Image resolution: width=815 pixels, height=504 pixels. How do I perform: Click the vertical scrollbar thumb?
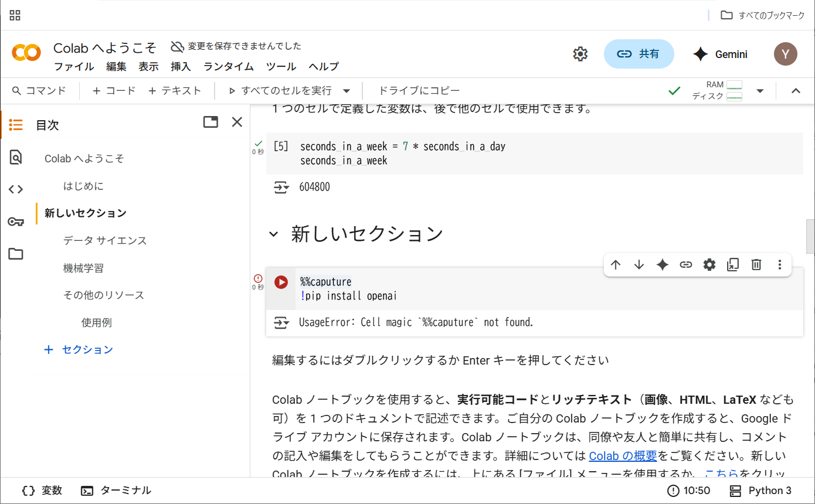point(810,236)
